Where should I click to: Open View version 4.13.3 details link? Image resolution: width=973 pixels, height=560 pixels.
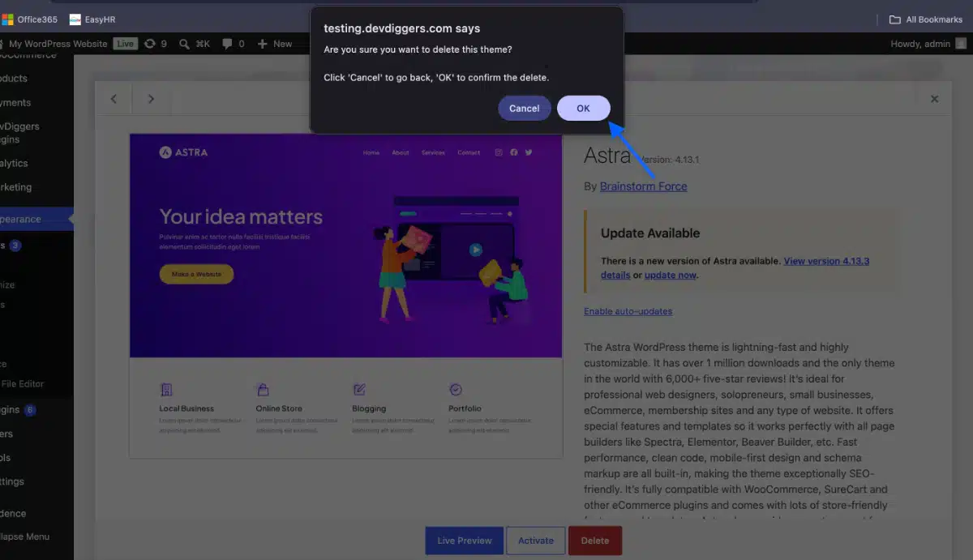(735, 268)
